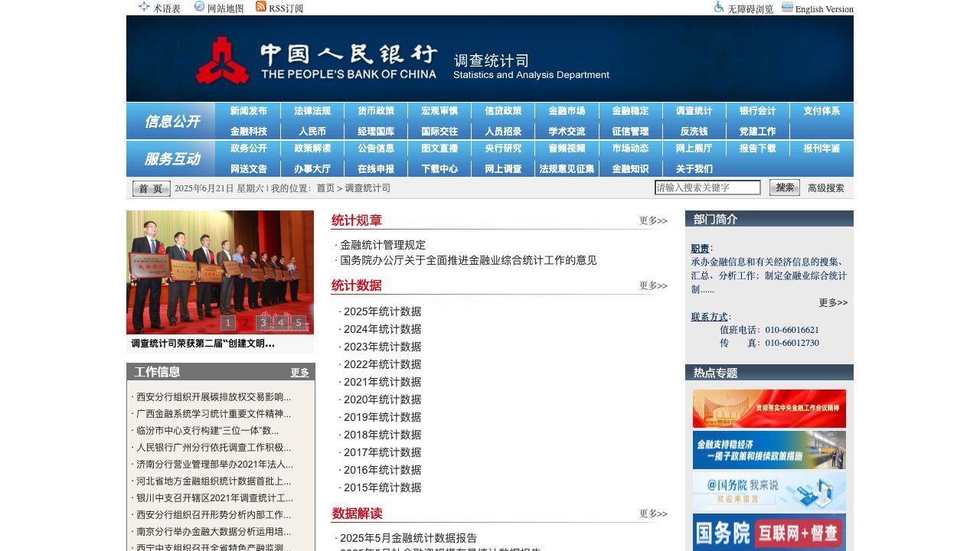Viewport: 980px width, 551px height.
Task: Expand more items under 统计数据
Action: (653, 285)
